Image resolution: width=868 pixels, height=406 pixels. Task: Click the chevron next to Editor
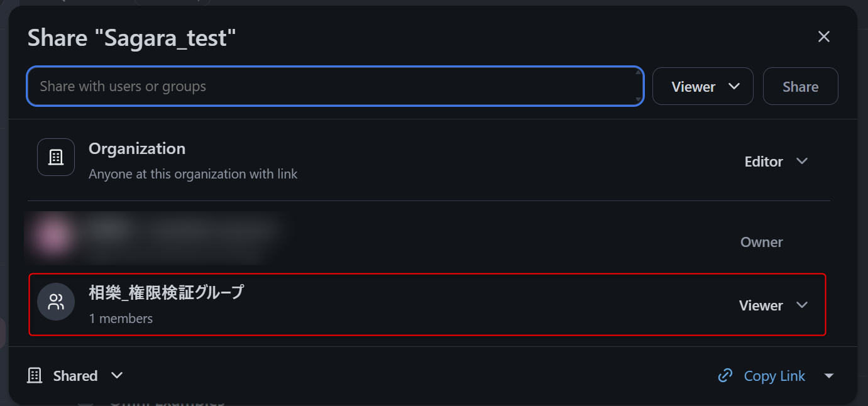(802, 162)
